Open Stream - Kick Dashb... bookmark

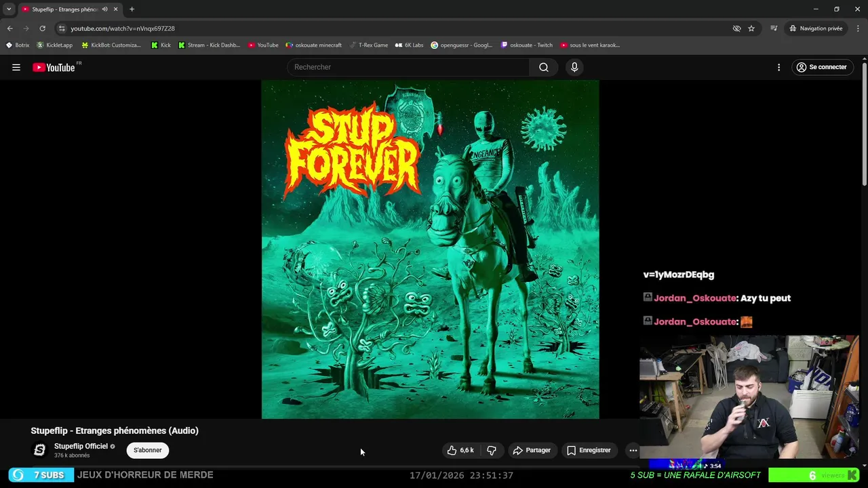tap(209, 45)
